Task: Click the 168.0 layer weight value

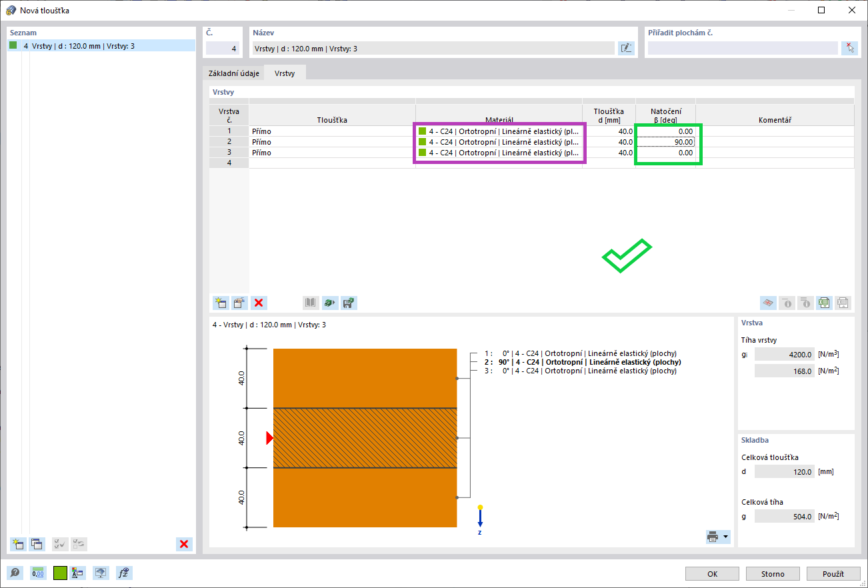Action: tap(785, 371)
